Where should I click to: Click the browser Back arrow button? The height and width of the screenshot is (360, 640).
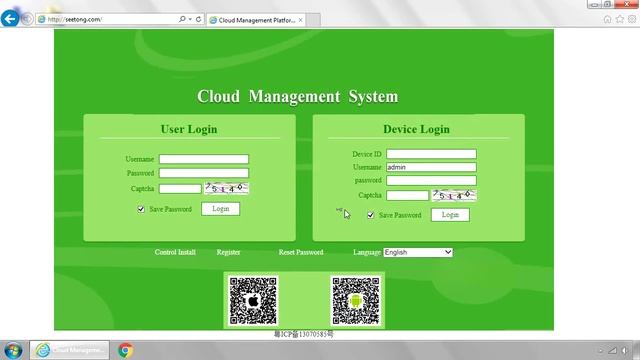pos(10,19)
